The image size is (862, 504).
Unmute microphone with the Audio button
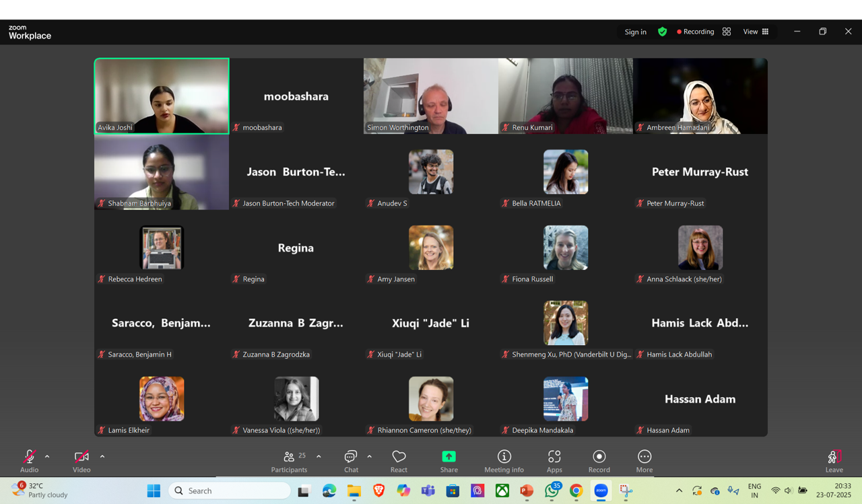29,461
